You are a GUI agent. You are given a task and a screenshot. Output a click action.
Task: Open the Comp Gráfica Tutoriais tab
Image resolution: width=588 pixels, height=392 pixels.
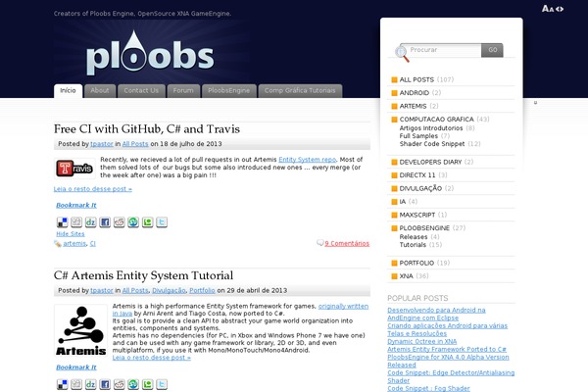point(300,91)
